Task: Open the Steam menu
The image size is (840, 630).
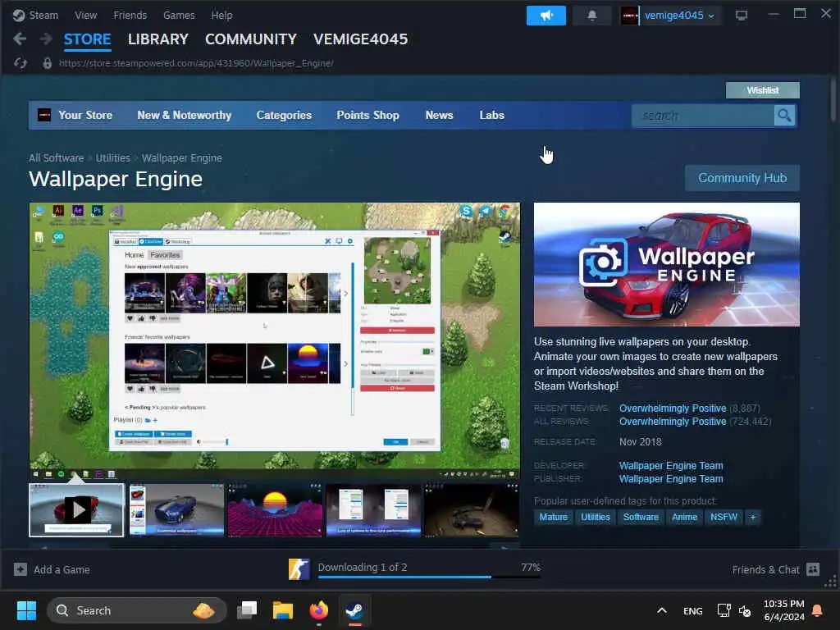Action: [43, 15]
